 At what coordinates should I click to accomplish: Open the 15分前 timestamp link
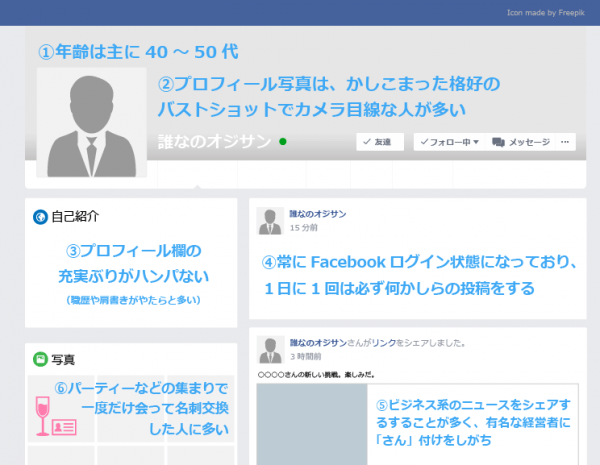coord(304,228)
